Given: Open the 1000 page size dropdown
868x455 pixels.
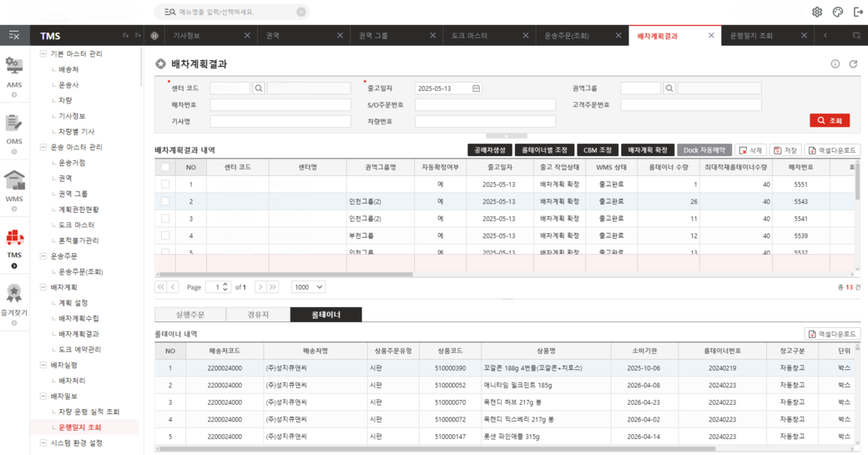Looking at the screenshot, I should [308, 286].
